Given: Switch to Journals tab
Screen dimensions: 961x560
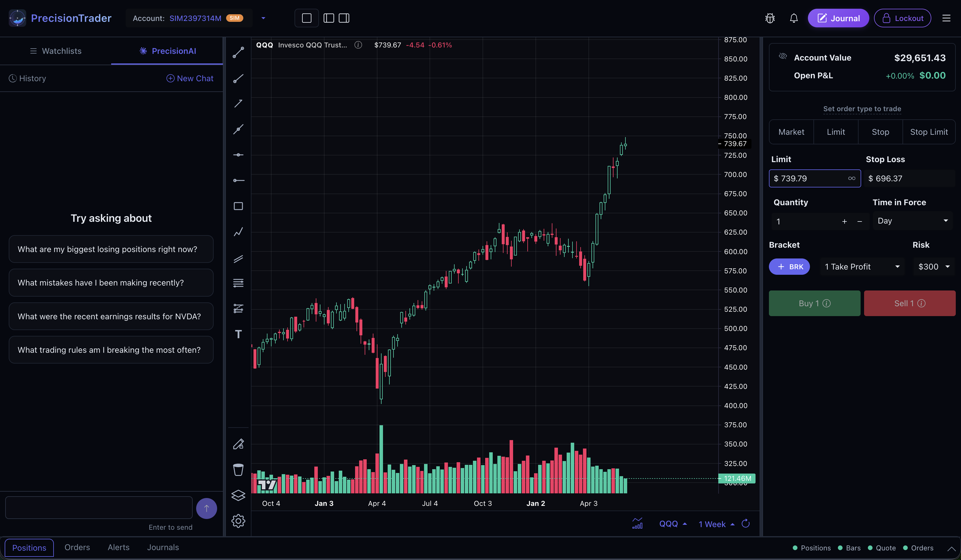Looking at the screenshot, I should tap(163, 547).
